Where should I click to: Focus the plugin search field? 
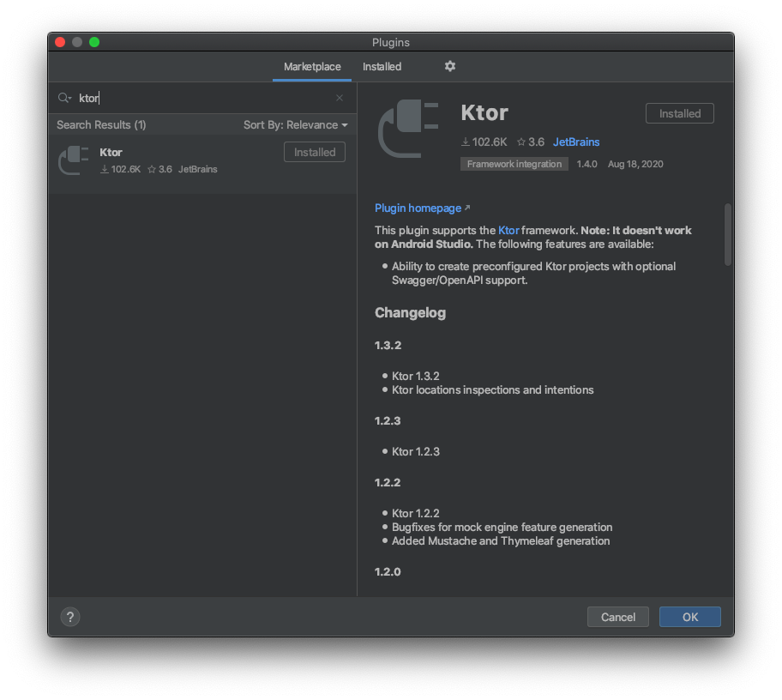pyautogui.click(x=204, y=98)
